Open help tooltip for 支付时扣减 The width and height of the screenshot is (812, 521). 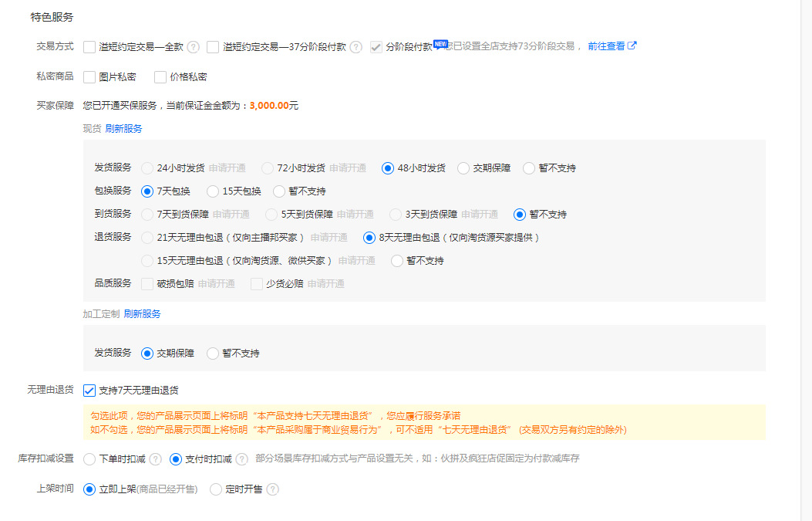(241, 459)
